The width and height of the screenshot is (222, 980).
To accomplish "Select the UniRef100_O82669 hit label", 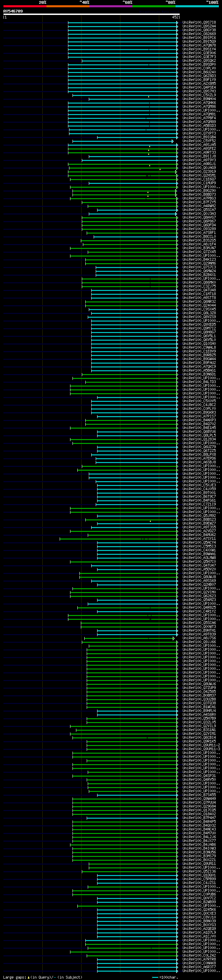I will tap(199, 34).
